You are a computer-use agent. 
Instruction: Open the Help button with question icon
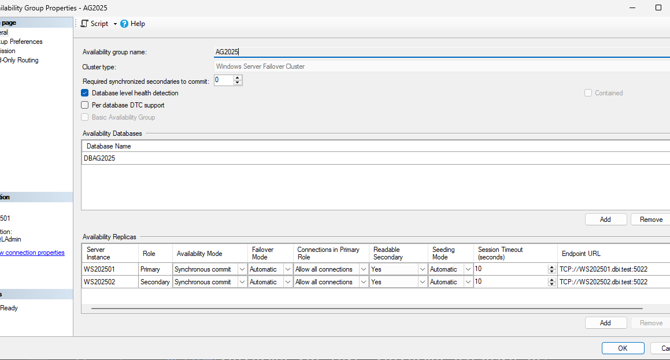click(x=132, y=24)
